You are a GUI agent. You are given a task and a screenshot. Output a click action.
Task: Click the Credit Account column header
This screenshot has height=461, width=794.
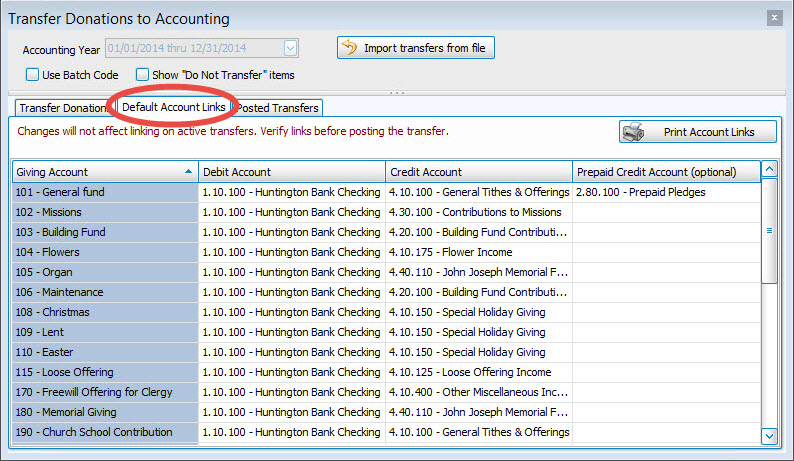coord(478,172)
